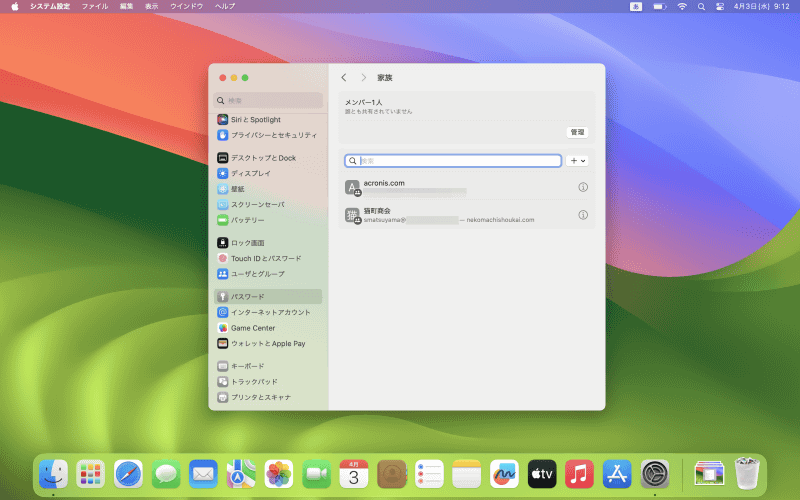Select パスワード in sidebar

[268, 296]
